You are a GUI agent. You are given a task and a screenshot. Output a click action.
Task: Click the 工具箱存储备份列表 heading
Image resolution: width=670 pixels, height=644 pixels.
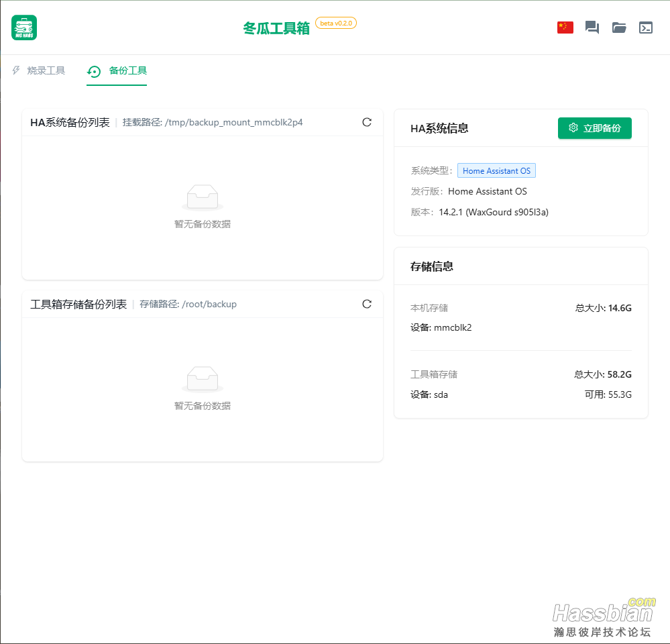(78, 304)
